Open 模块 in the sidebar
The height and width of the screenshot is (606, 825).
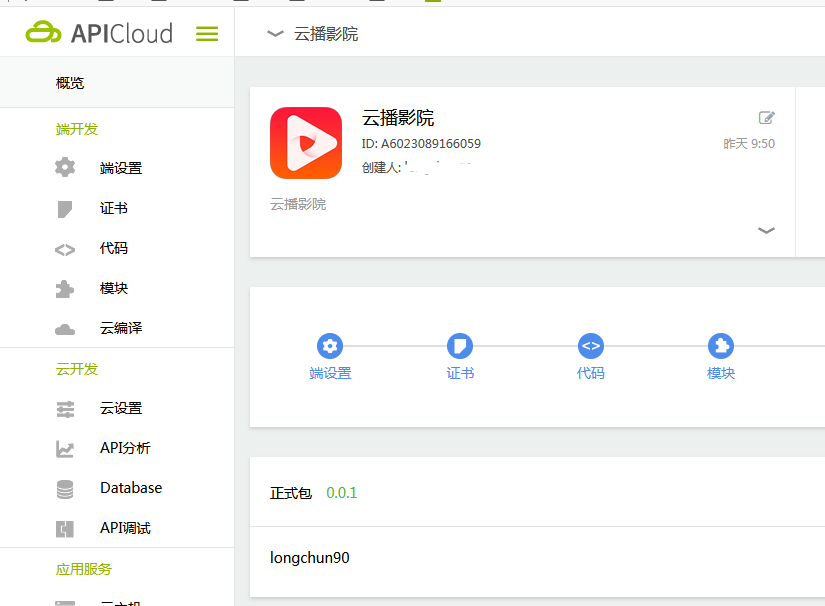coord(114,288)
